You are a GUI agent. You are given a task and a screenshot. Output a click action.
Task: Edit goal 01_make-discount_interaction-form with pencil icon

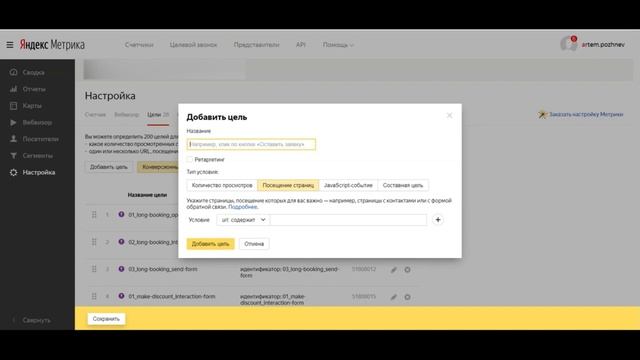(393, 297)
